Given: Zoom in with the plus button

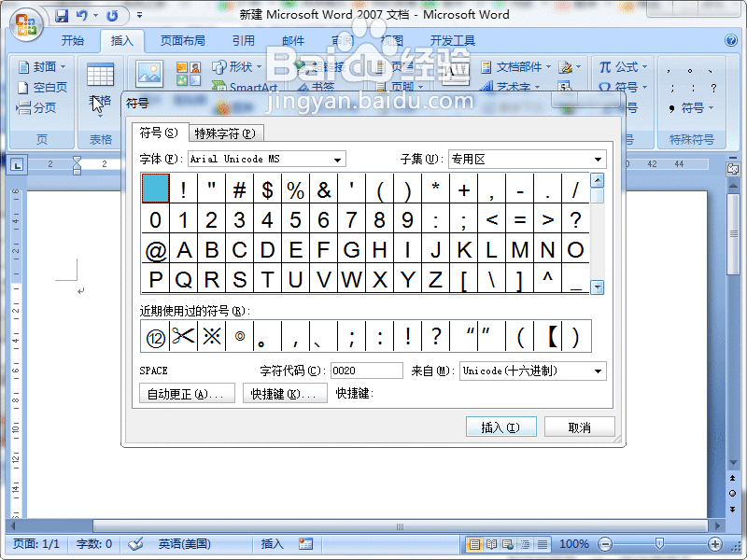Looking at the screenshot, I should point(714,544).
